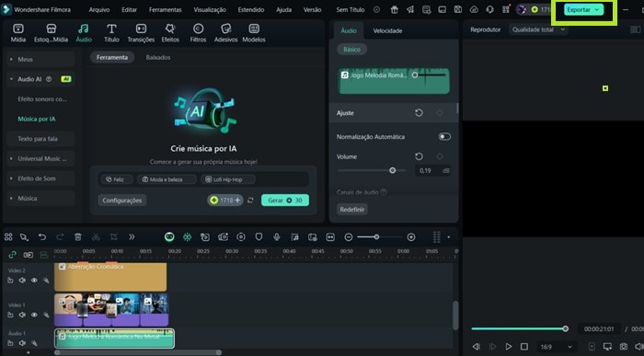Open the Filtros panel
Screen dimensions: 644x356
tap(198, 33)
